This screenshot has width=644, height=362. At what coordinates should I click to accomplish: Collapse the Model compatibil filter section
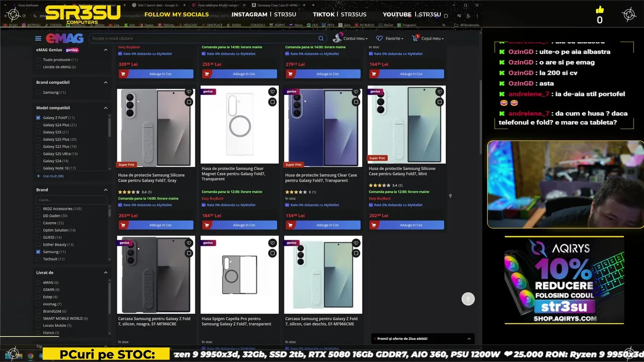106,108
